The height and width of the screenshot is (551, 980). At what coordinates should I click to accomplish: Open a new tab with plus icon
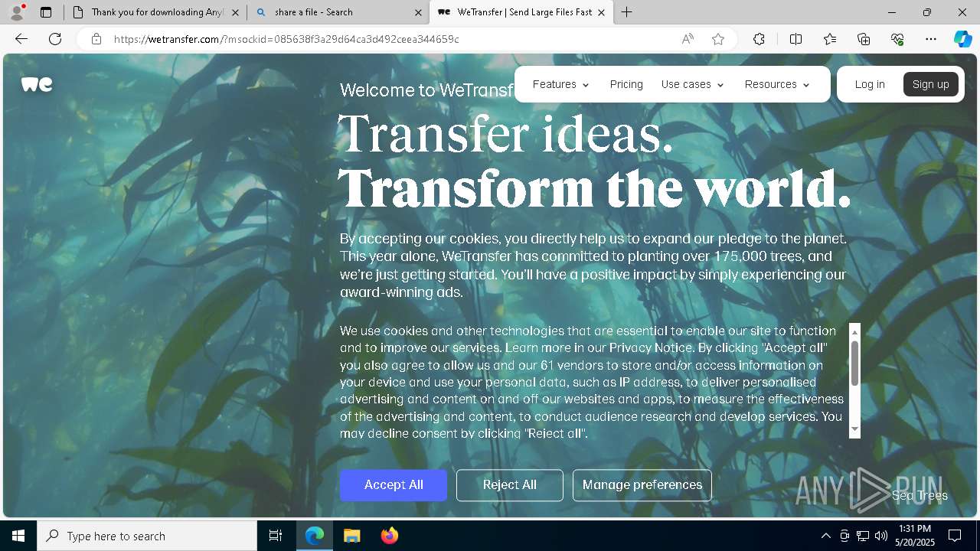point(626,12)
